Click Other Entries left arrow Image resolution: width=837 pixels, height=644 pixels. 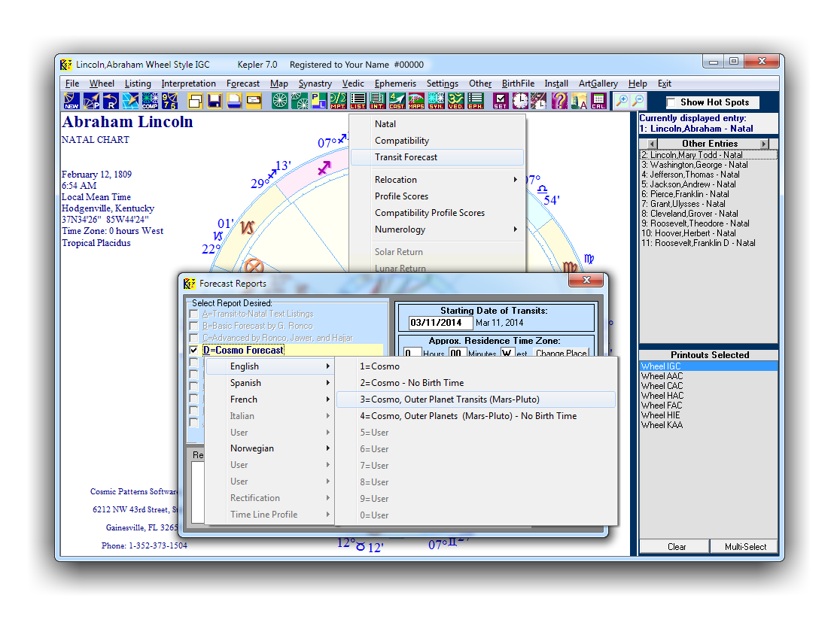(x=653, y=144)
